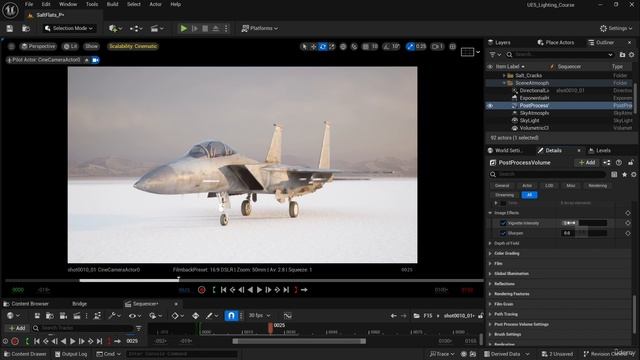Click the Outliner add folder icon
Screen dimensions: 640x360
click(x=622, y=54)
